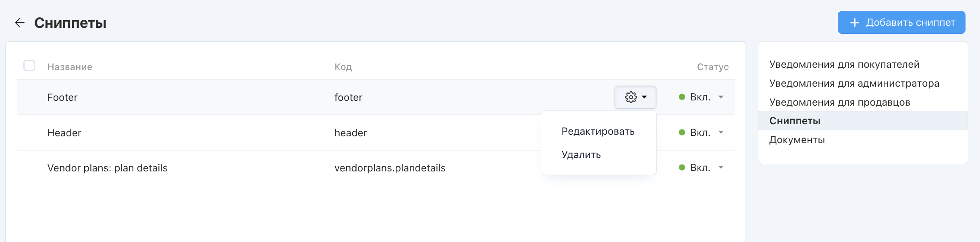Image resolution: width=980 pixels, height=242 pixels.
Task: Tick the select-all checkbox in table header
Action: 29,65
